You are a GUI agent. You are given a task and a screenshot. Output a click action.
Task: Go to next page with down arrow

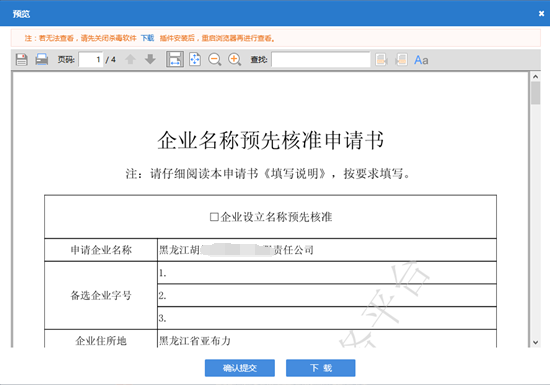point(150,59)
